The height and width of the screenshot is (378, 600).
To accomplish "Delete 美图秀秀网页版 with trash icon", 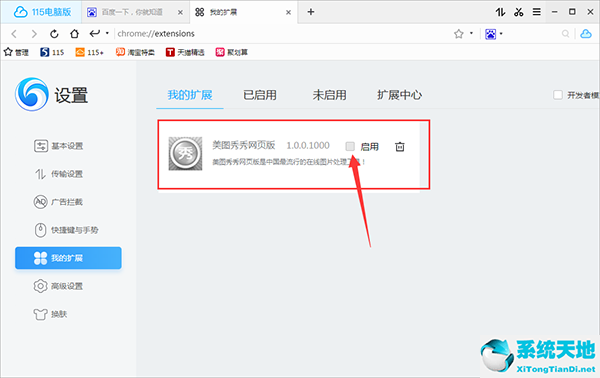I will point(400,147).
